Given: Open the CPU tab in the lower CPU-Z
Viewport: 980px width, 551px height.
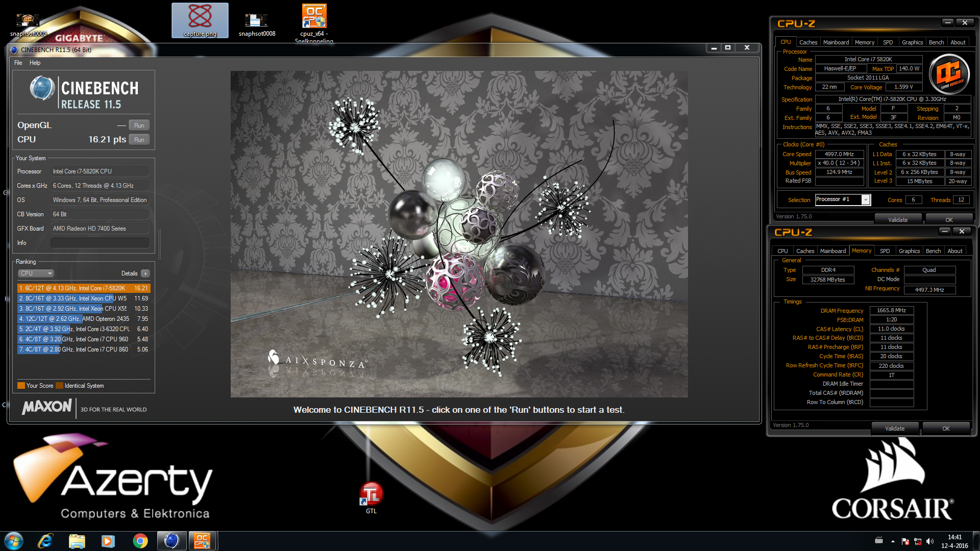Looking at the screenshot, I should (782, 251).
